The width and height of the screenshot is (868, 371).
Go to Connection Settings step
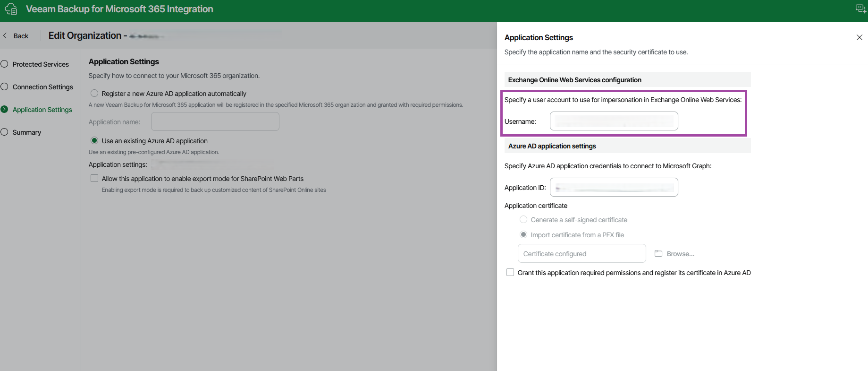[42, 87]
